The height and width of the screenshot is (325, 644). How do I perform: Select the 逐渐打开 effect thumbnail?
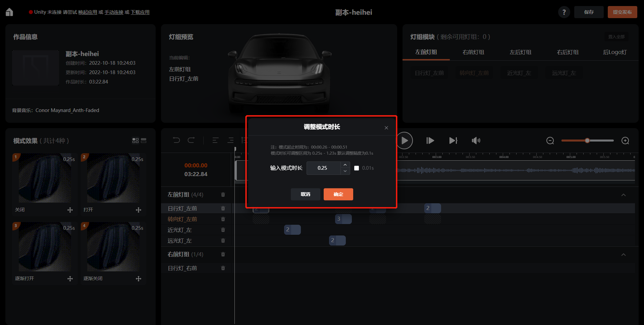coord(45,247)
